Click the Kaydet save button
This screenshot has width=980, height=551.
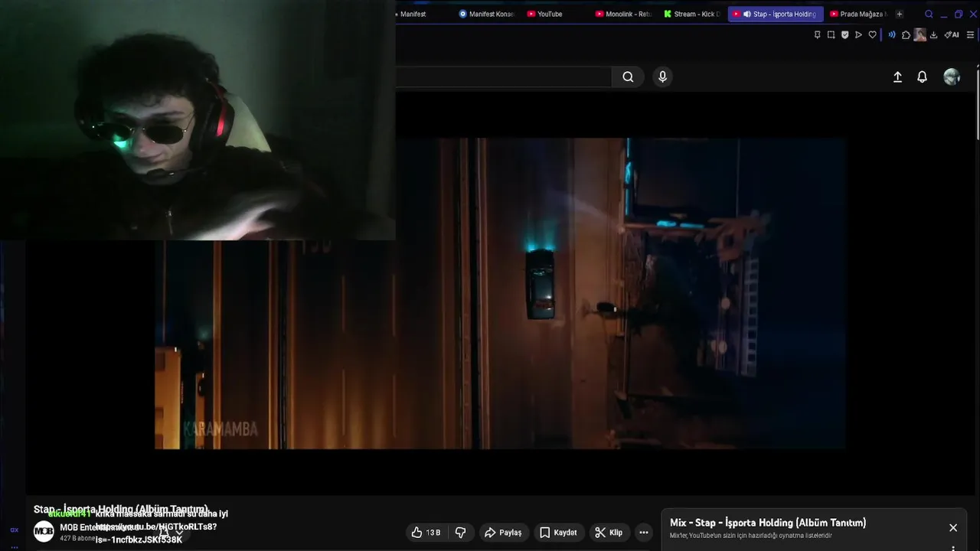click(558, 533)
